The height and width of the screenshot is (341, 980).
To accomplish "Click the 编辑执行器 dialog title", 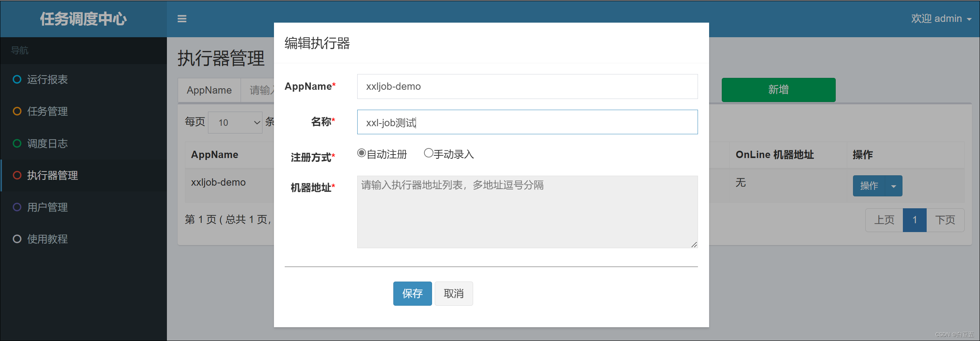I will tap(317, 43).
